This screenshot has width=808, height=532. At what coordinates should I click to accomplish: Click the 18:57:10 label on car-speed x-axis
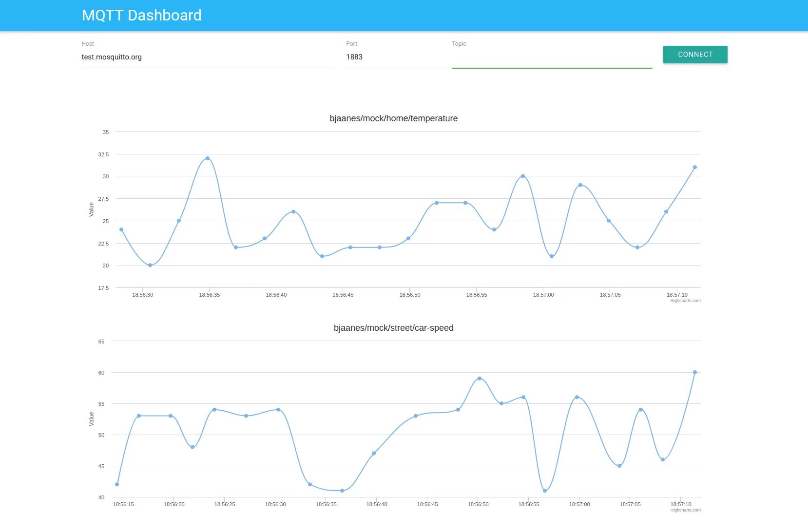point(681,504)
